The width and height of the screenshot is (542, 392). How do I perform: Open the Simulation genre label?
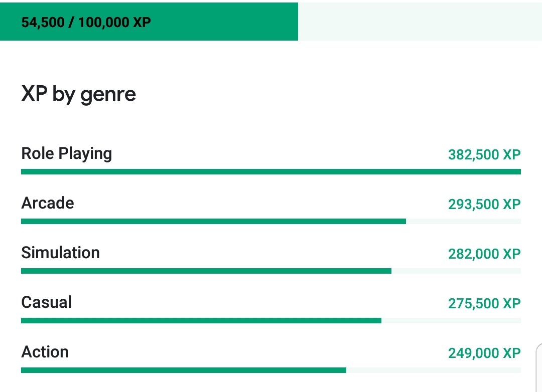(x=61, y=253)
